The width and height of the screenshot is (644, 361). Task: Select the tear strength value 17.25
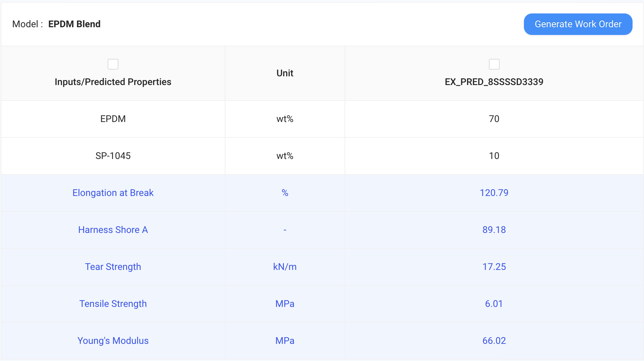(494, 267)
